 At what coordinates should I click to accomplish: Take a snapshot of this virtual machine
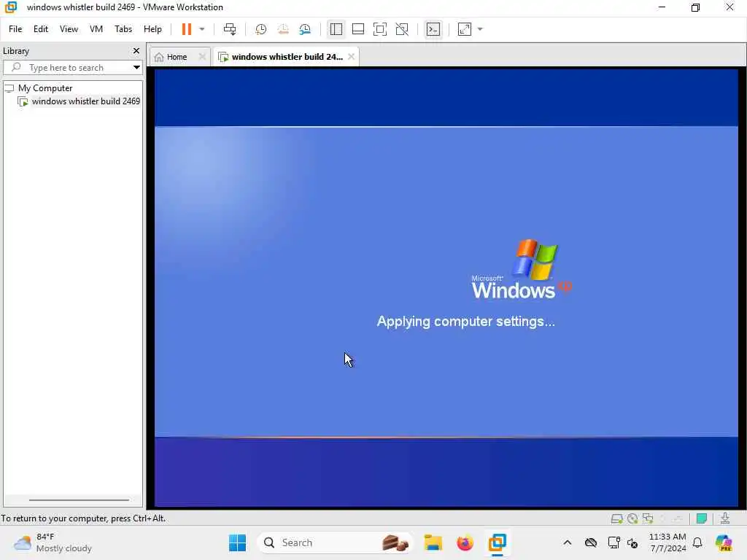click(x=260, y=29)
